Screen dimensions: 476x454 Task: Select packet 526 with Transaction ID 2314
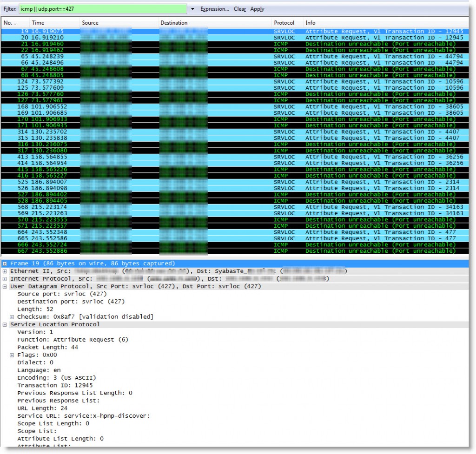coord(235,188)
